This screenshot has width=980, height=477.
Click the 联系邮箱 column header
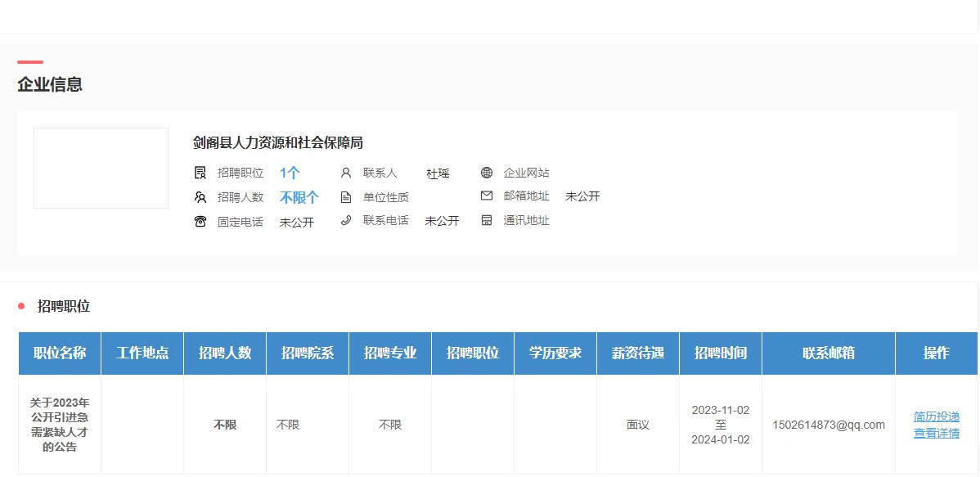828,353
